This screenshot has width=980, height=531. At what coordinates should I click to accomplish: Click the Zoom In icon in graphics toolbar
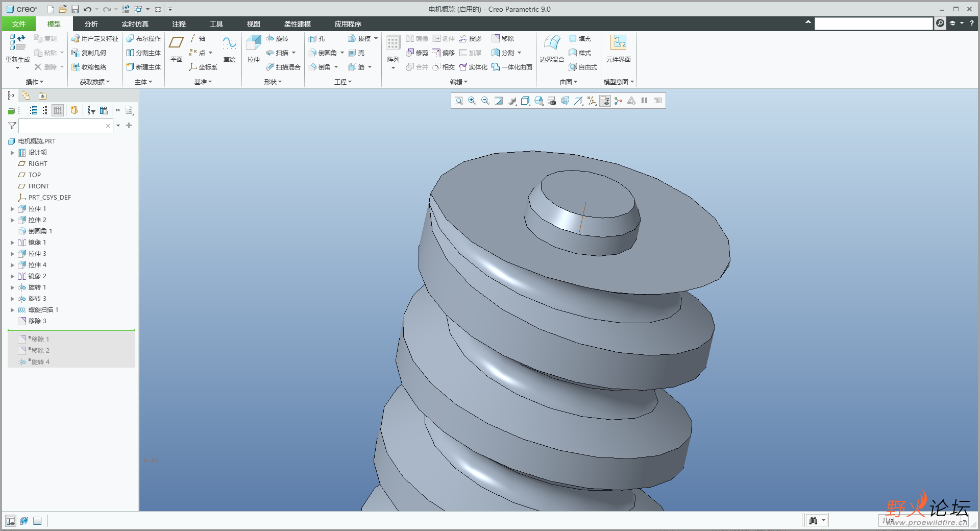(472, 101)
